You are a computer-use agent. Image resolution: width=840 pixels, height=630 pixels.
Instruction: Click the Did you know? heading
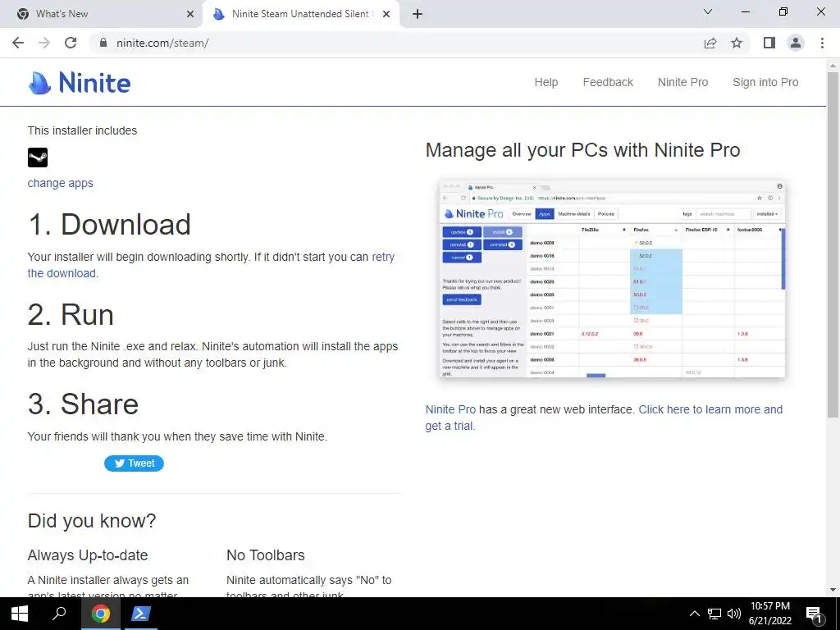[x=92, y=521]
